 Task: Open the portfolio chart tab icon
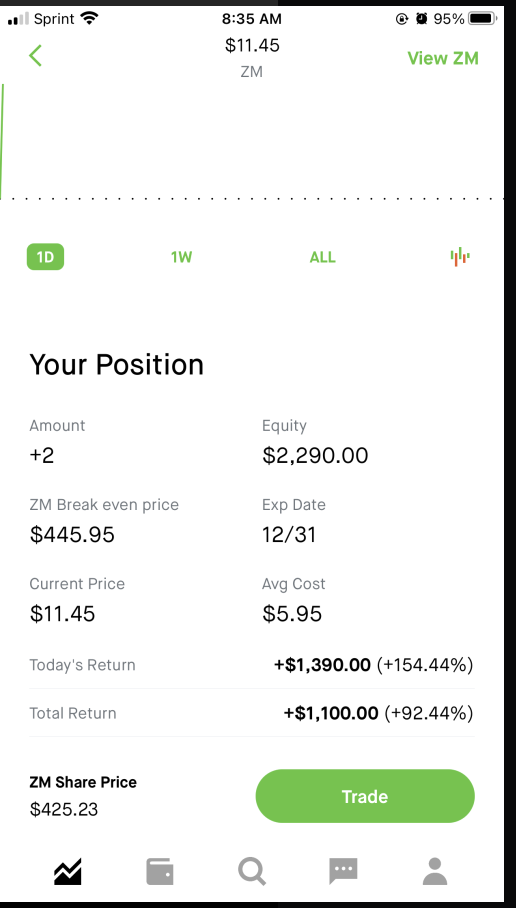coord(68,872)
